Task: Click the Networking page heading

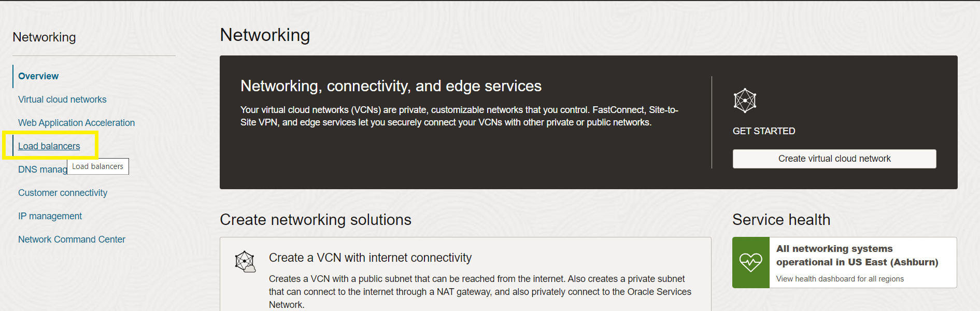Action: [265, 35]
